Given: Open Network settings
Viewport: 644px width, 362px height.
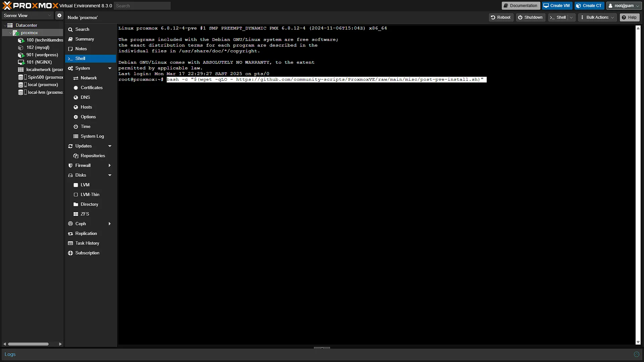Looking at the screenshot, I should (x=91, y=78).
